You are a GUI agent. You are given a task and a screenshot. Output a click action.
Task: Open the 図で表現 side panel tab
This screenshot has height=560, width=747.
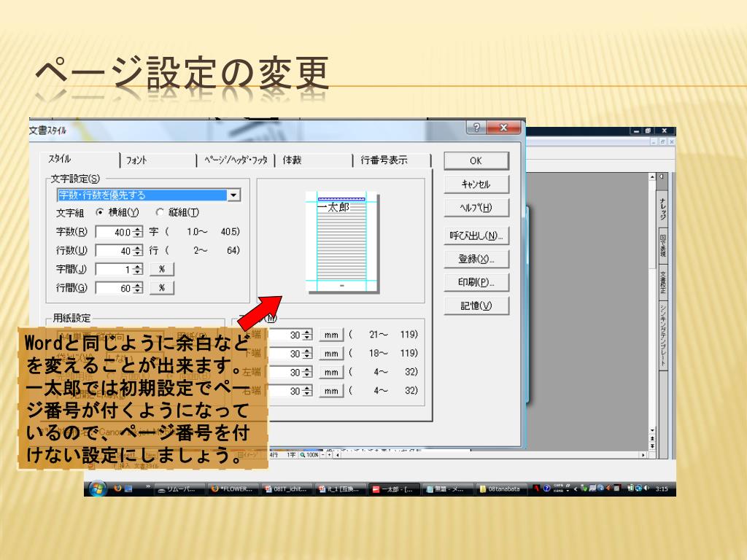pyautogui.click(x=662, y=246)
